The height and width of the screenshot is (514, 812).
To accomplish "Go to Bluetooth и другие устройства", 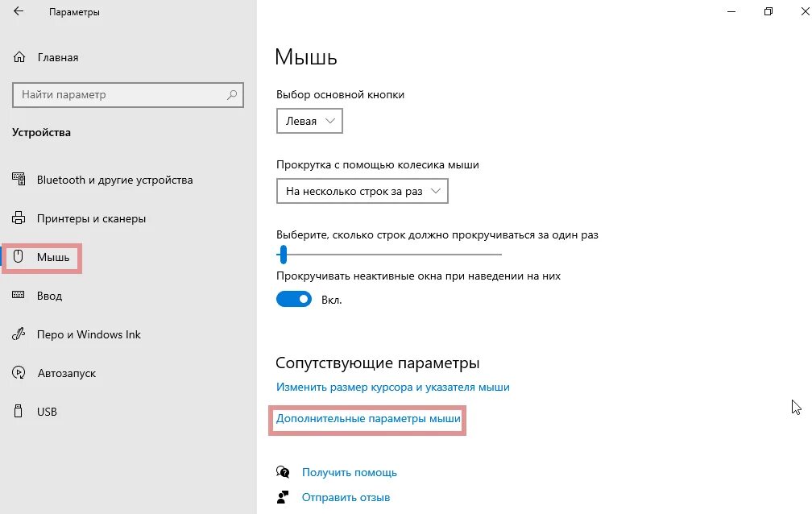I will (114, 180).
